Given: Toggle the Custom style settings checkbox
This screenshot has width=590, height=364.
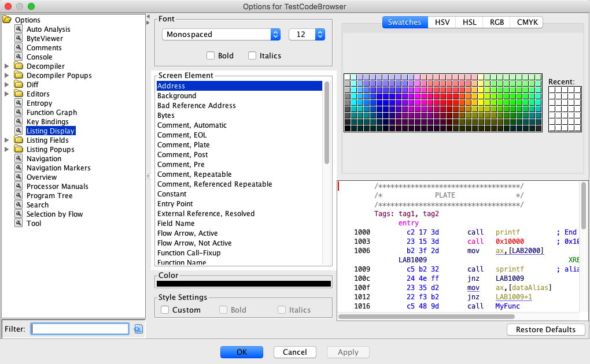Looking at the screenshot, I should pos(165,310).
